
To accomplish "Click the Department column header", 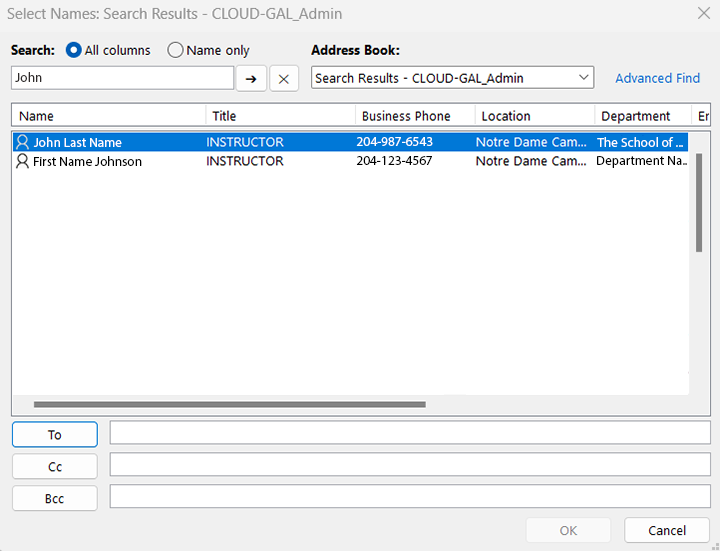I will [640, 116].
